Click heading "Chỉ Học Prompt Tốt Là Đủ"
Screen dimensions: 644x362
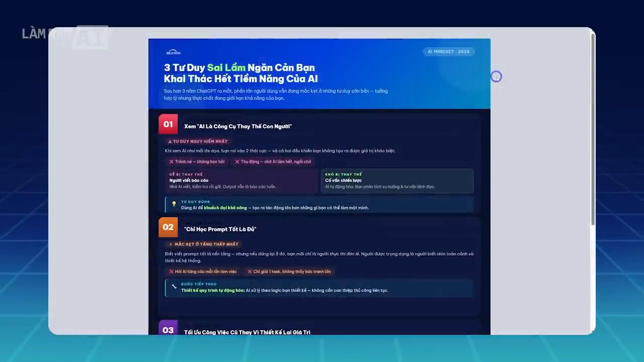(x=220, y=229)
